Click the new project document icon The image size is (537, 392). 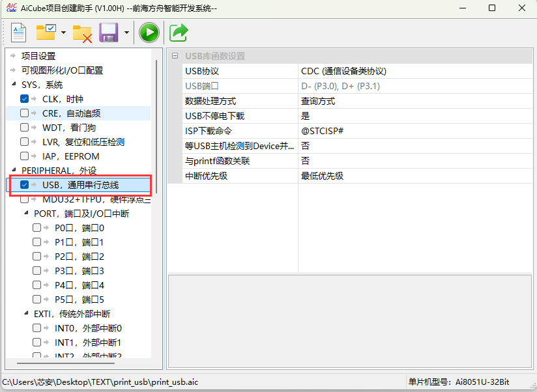click(x=18, y=33)
